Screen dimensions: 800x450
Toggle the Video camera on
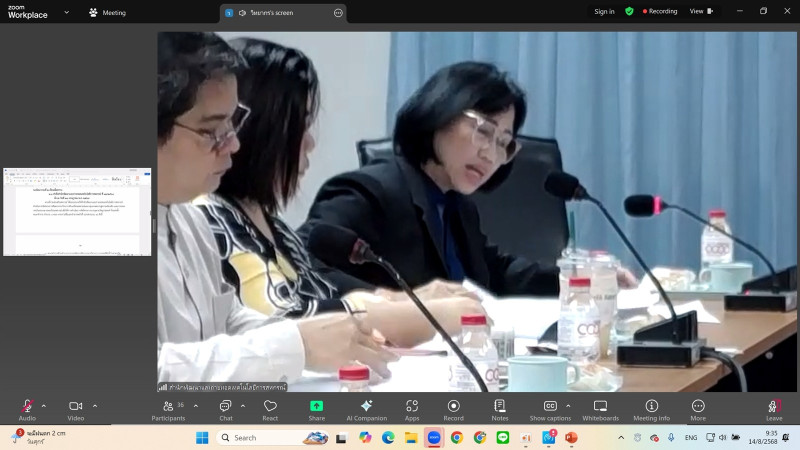coord(75,408)
